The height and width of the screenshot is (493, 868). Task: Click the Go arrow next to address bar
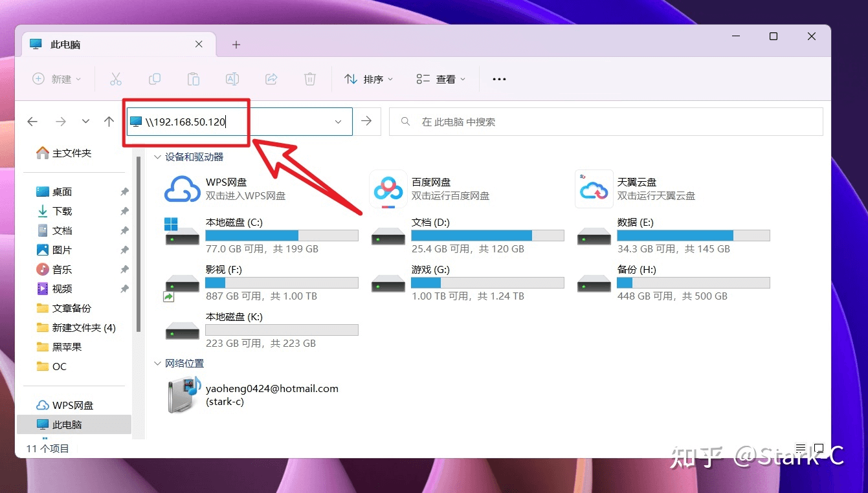click(x=367, y=121)
